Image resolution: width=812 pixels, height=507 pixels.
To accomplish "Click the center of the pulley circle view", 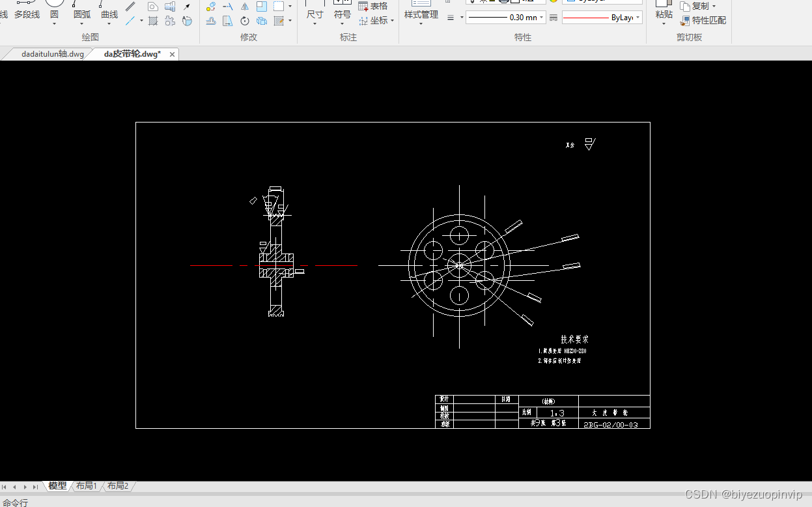I will coord(459,265).
